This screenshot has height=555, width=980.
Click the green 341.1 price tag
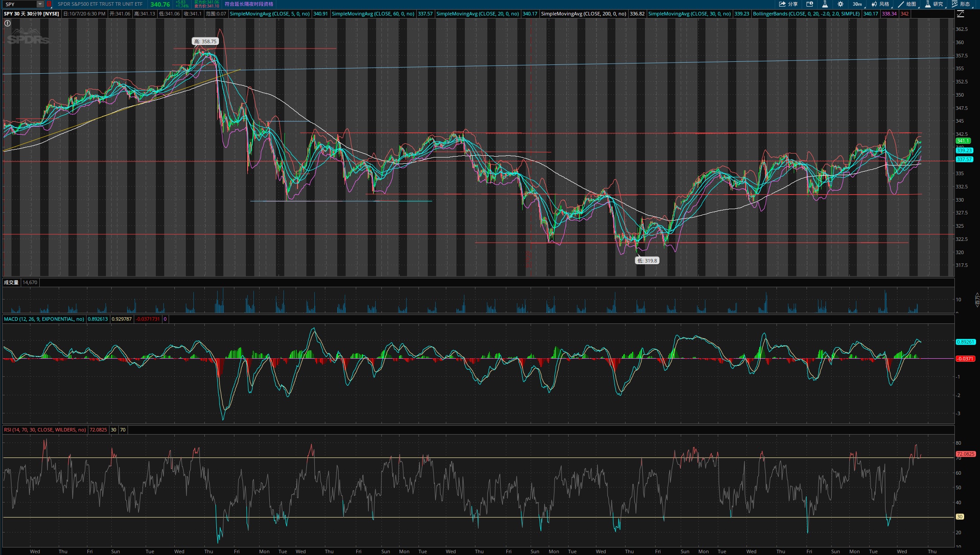(x=963, y=141)
